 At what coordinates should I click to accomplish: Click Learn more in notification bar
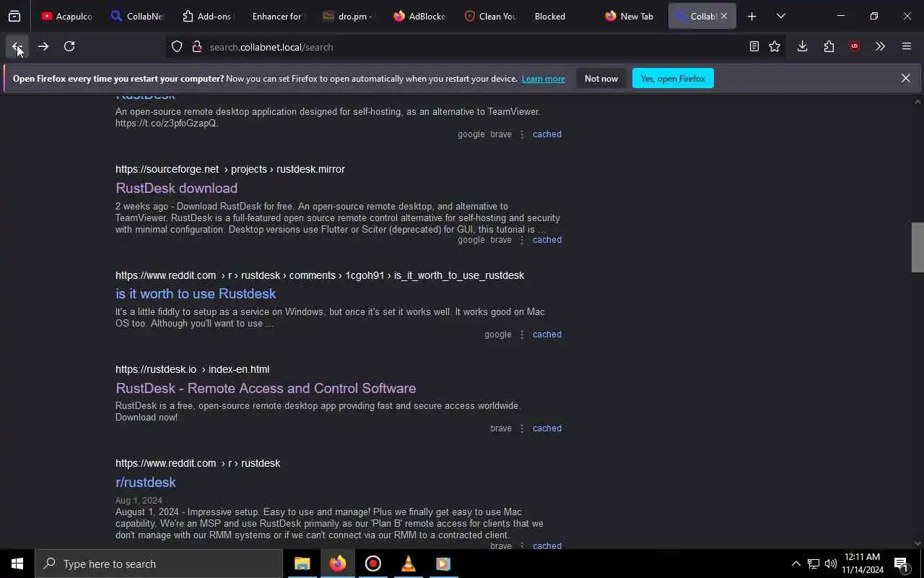click(544, 79)
